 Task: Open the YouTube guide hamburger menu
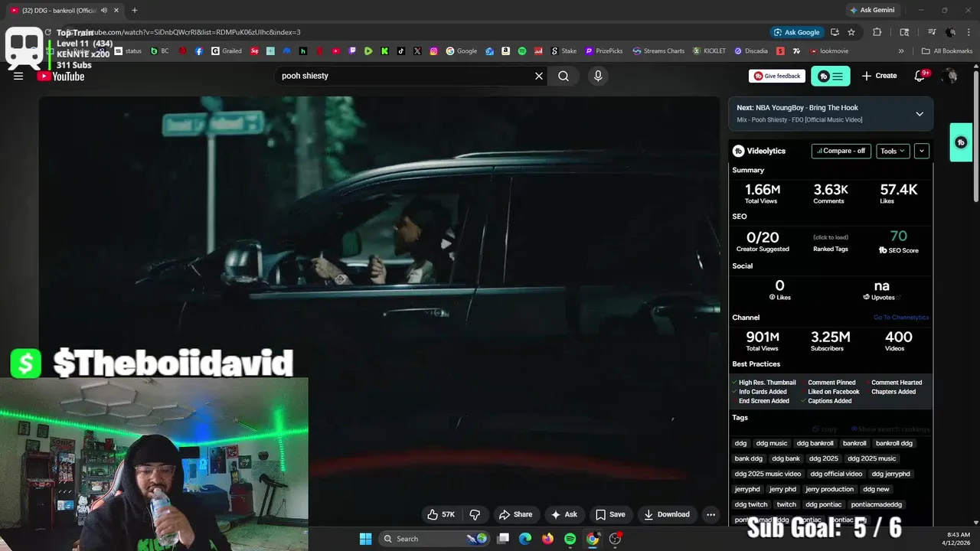pyautogui.click(x=18, y=76)
